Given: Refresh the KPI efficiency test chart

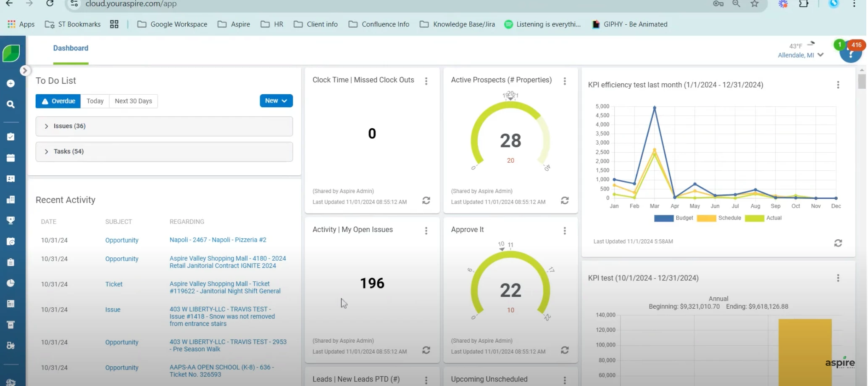Looking at the screenshot, I should [838, 243].
